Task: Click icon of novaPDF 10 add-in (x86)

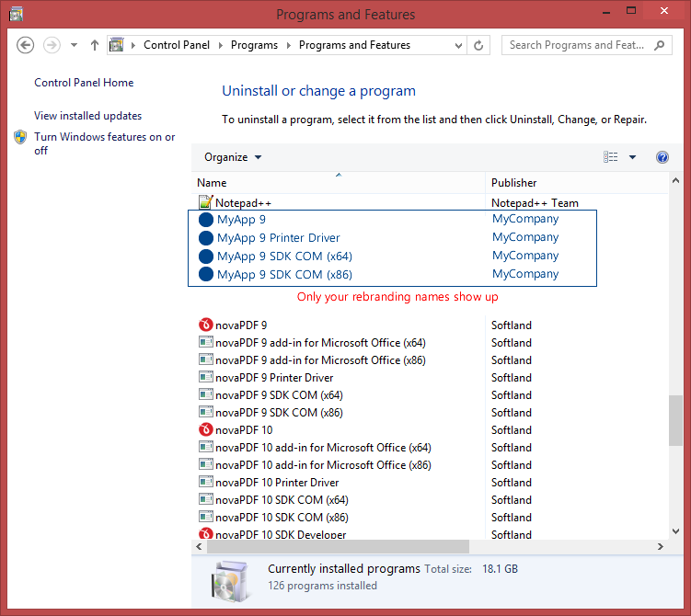Action: pos(205,464)
